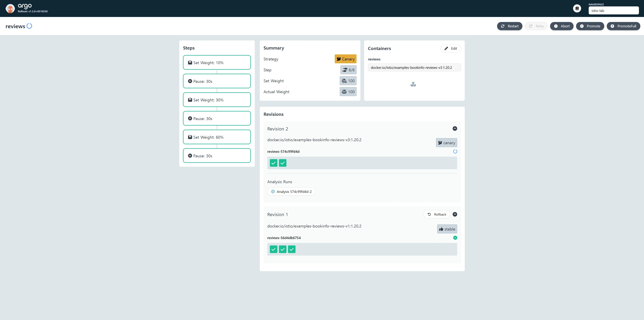Collapse the Revision 1 section
Screen dimensions: 644x320
[455, 214]
